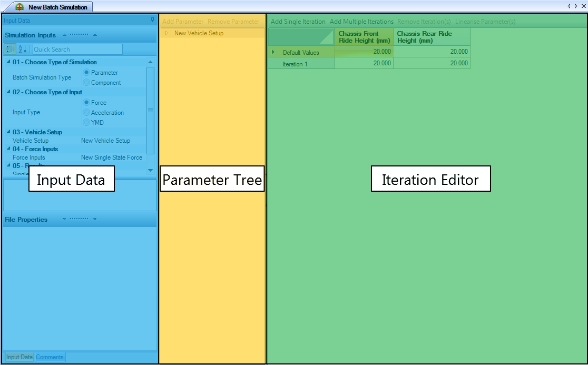The height and width of the screenshot is (365, 588).
Task: Click Add Multiple Iterations
Action: (361, 22)
